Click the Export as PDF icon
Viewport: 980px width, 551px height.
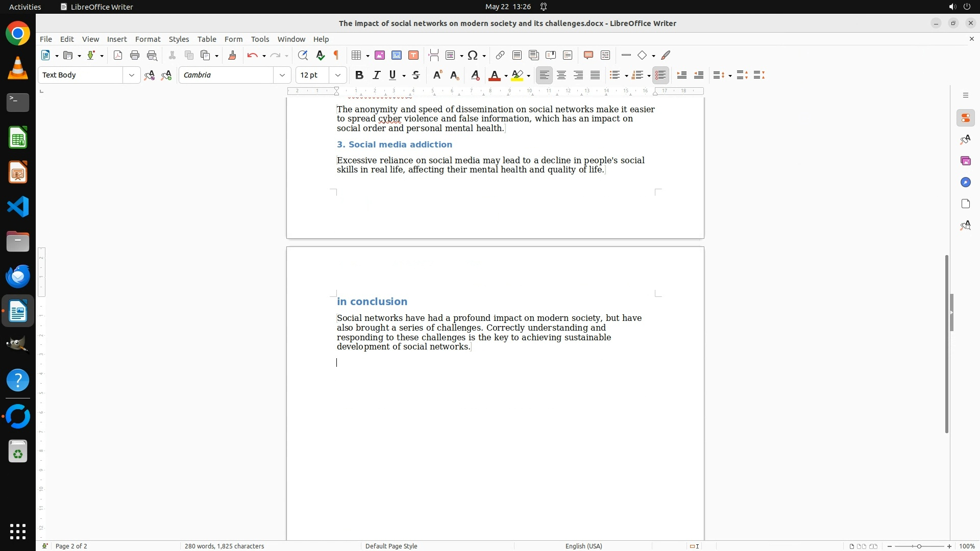(x=118, y=55)
